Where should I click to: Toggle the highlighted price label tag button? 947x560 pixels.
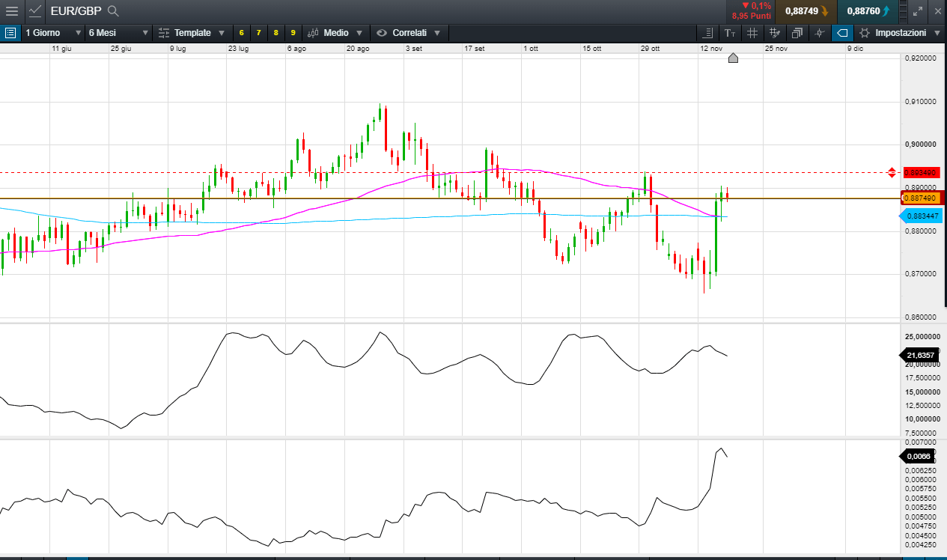pos(842,33)
